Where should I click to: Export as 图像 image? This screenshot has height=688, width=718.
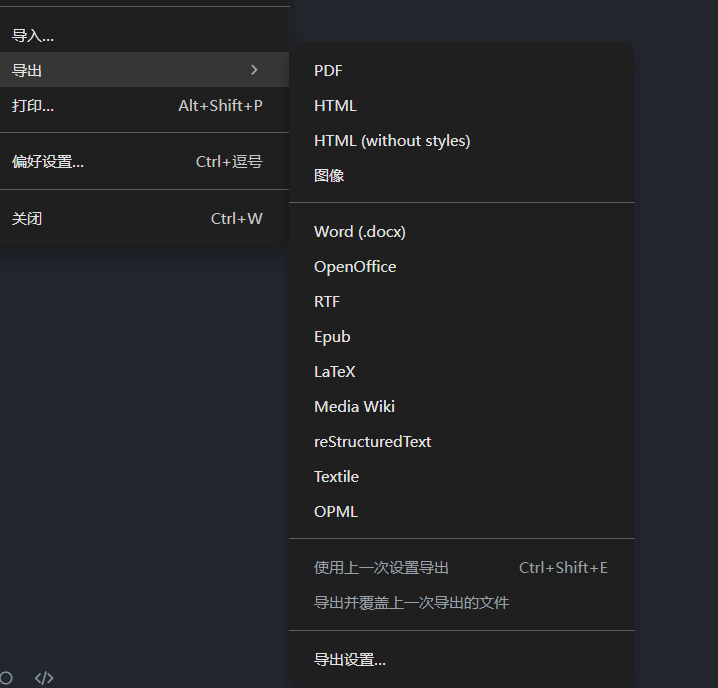[x=329, y=176]
